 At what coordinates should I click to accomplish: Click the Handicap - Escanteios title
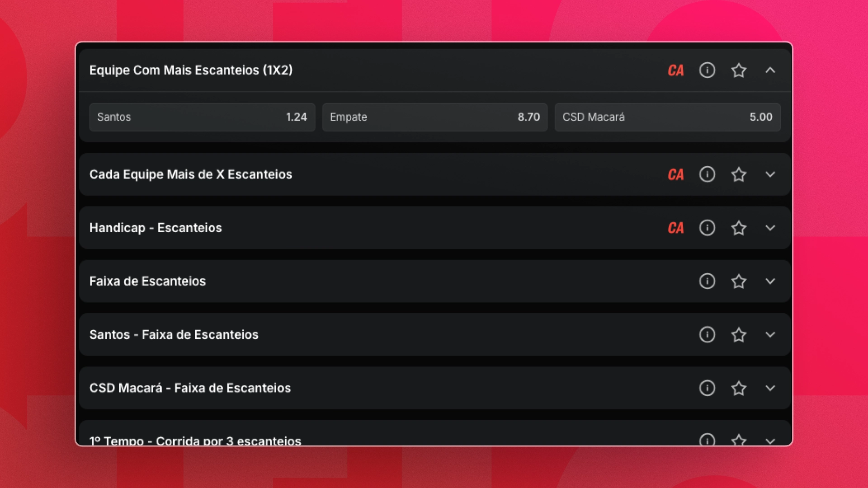156,228
